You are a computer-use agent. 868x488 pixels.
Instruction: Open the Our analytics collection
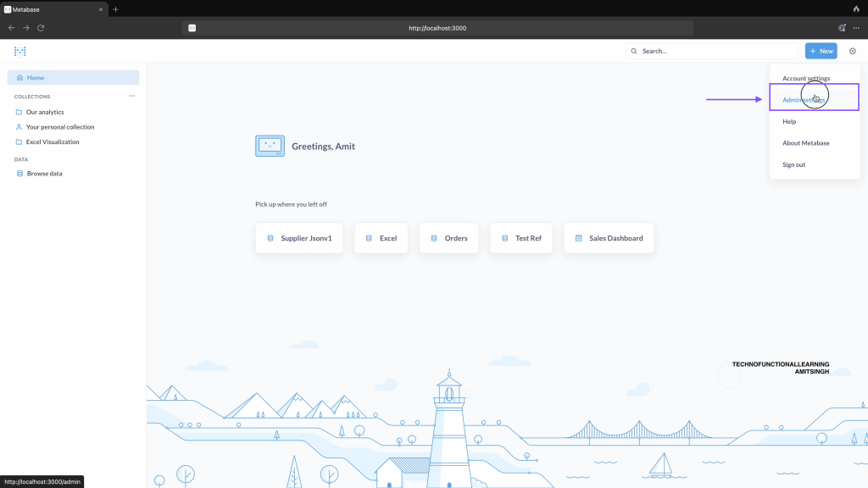45,112
